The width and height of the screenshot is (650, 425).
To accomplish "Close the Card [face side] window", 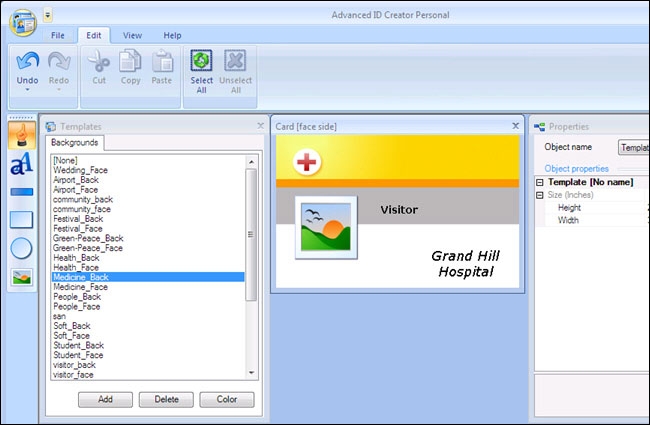I will [x=515, y=126].
